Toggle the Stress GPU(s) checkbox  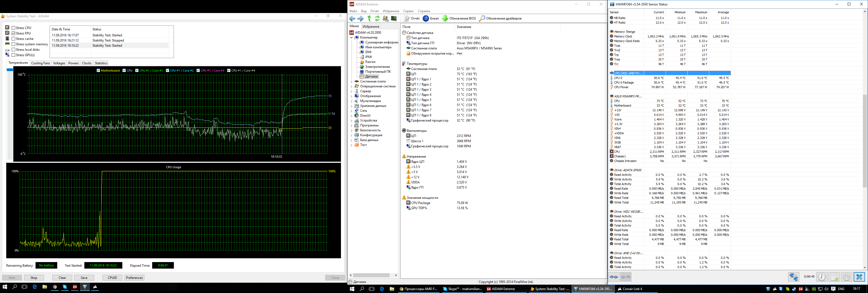14,55
